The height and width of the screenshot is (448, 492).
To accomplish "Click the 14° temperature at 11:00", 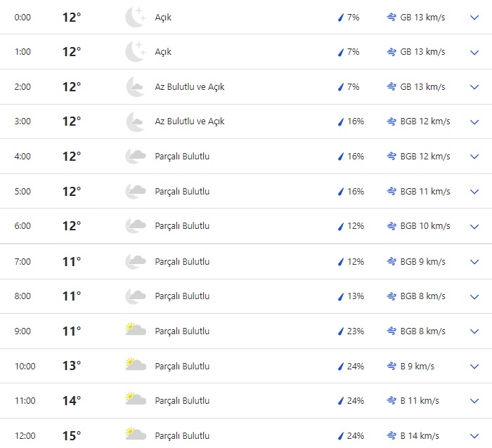I will click(72, 401).
